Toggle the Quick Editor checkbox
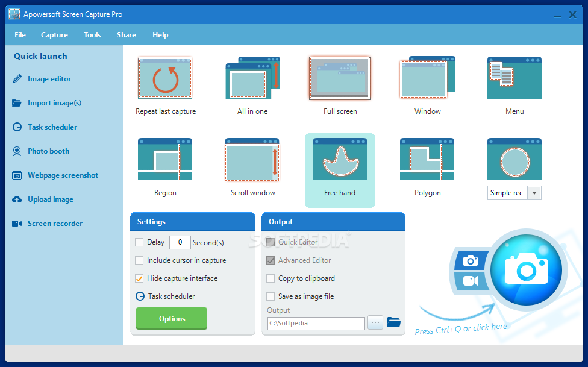This screenshot has width=588, height=367. (271, 242)
